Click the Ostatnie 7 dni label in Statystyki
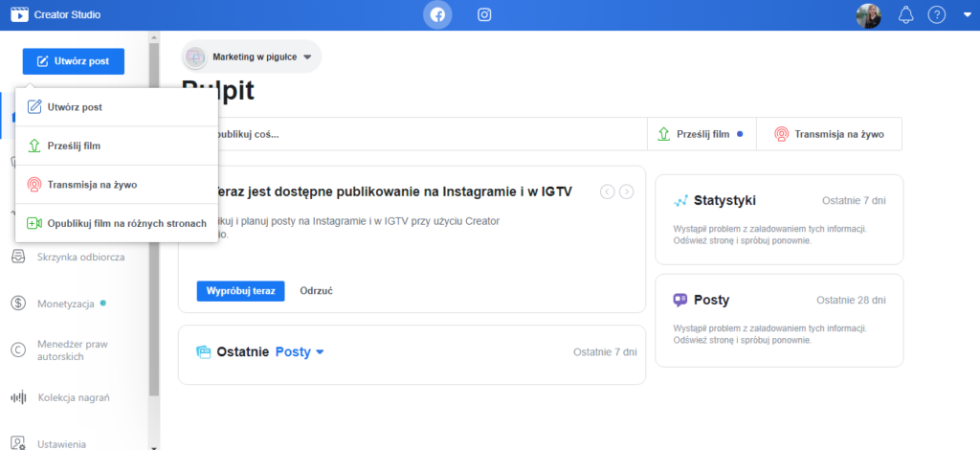980x450 pixels. (854, 201)
